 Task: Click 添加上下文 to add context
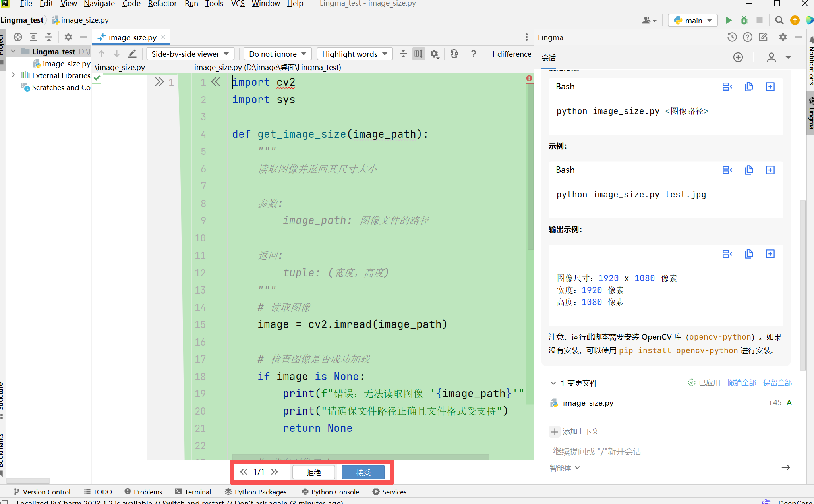574,432
